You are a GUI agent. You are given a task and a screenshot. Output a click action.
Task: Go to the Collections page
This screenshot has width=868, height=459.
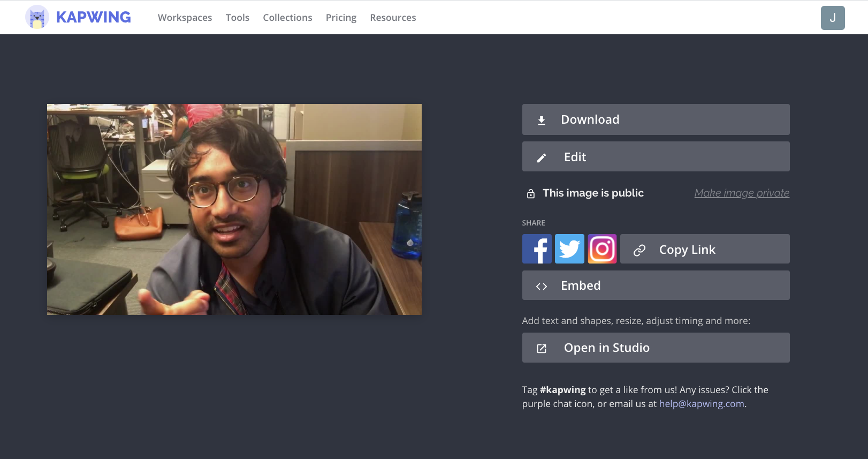[x=287, y=18]
